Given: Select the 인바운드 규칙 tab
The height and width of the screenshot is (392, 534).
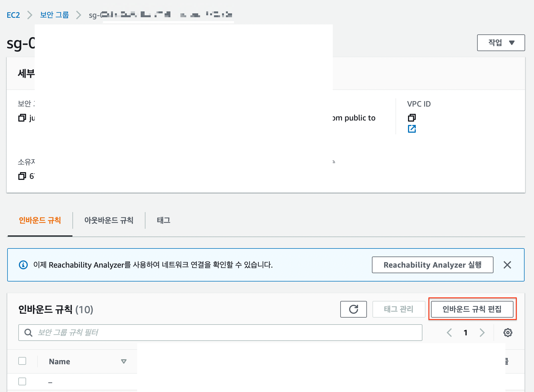Looking at the screenshot, I should point(40,220).
